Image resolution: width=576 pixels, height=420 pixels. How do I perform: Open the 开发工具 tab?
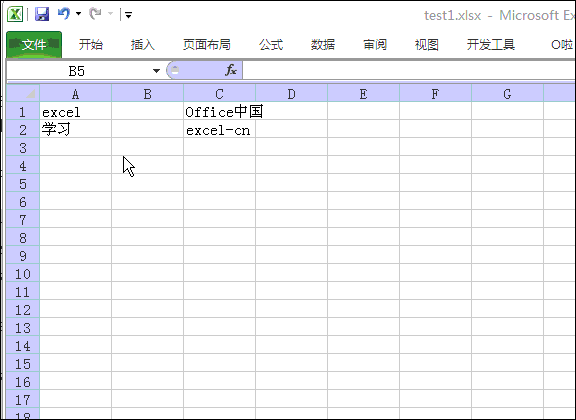(490, 44)
